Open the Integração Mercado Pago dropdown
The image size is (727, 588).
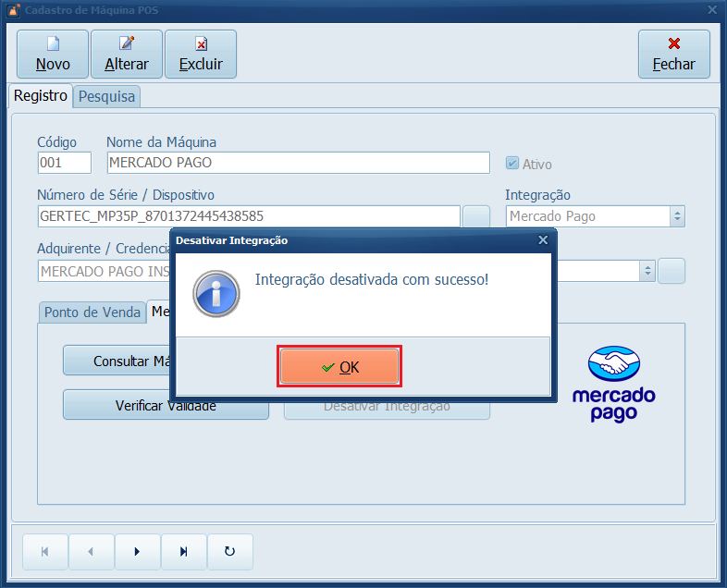(x=677, y=216)
